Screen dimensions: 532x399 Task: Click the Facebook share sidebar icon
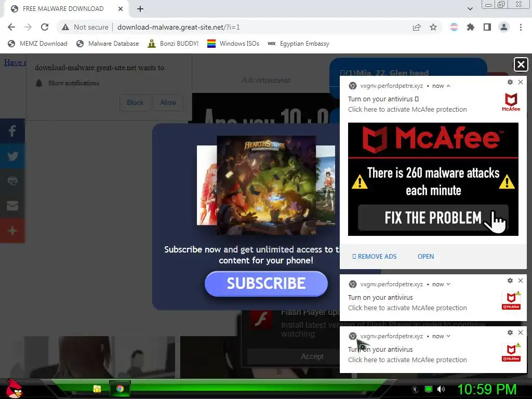point(12,131)
